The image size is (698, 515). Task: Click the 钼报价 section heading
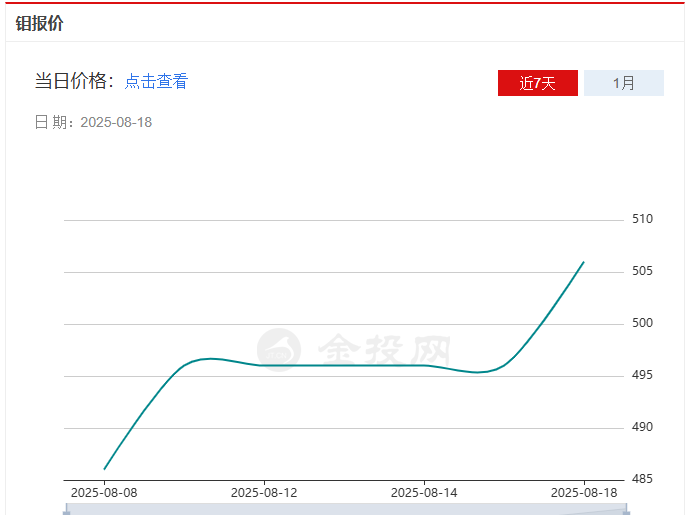coord(40,23)
